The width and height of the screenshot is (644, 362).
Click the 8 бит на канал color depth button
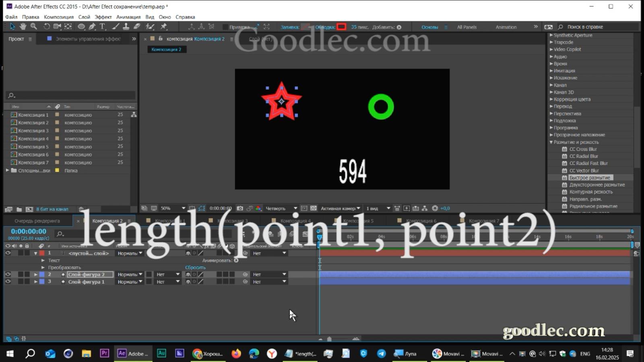(52, 209)
